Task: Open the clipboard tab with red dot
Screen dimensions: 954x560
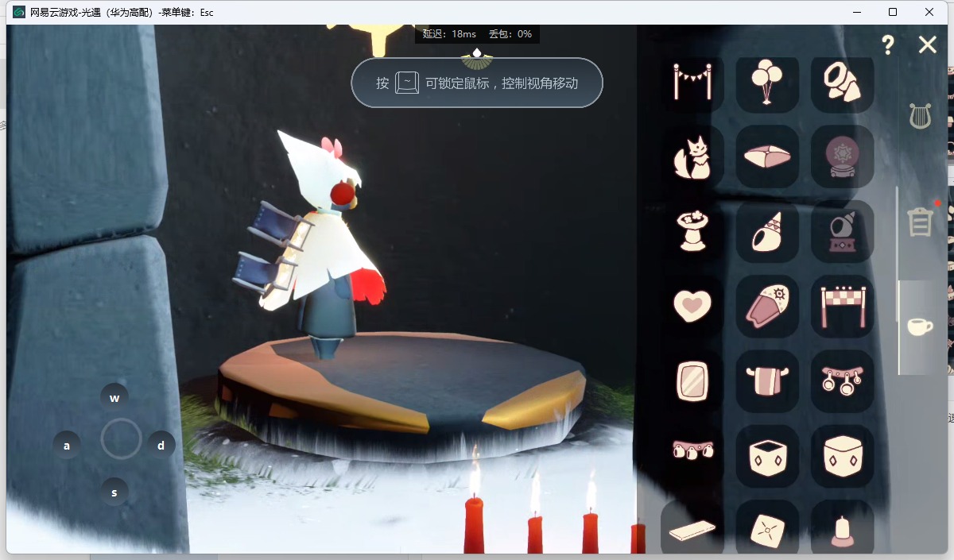Action: 920,222
